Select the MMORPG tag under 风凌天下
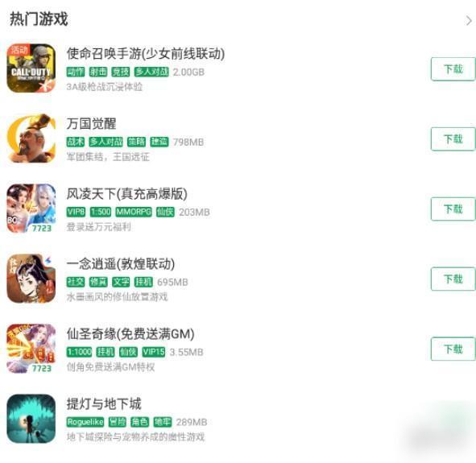The height and width of the screenshot is (463, 476). point(134,212)
